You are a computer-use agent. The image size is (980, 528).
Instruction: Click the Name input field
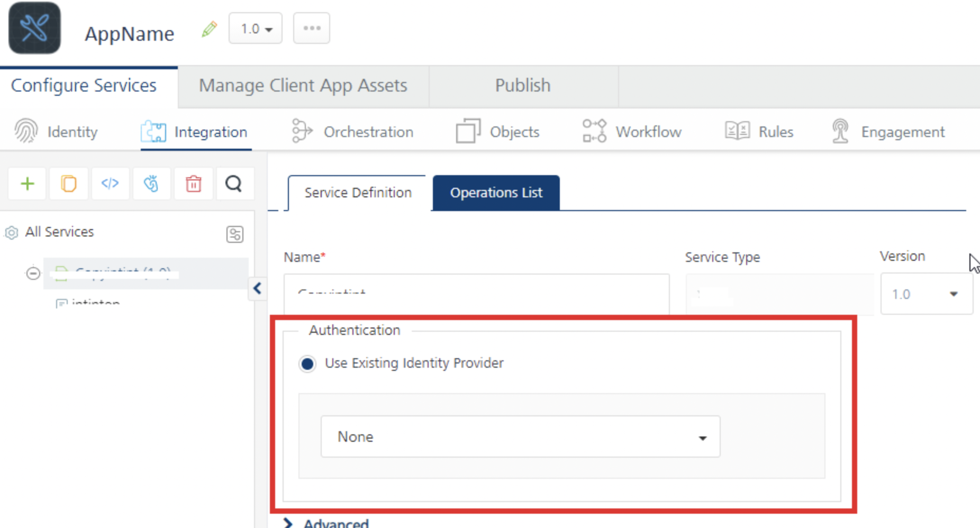tap(476, 294)
